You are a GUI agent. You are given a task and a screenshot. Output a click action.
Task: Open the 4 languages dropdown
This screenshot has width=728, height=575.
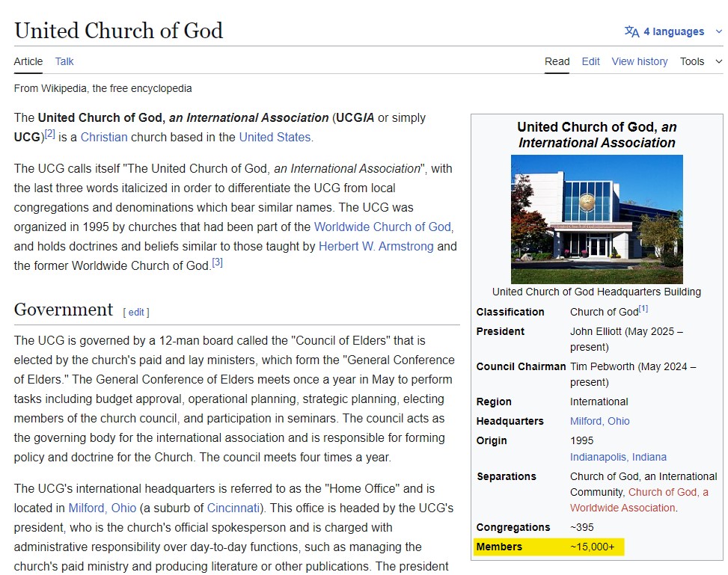(x=673, y=31)
